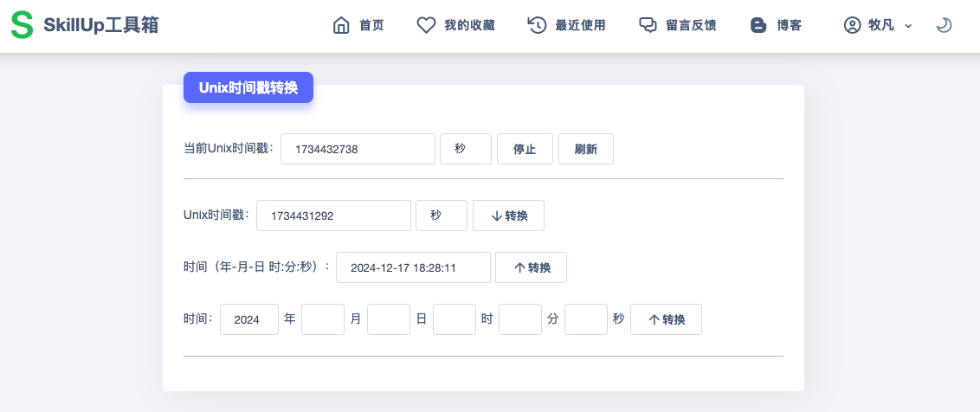Open the 首页 navigation item
This screenshot has width=980, height=412.
tap(371, 25)
